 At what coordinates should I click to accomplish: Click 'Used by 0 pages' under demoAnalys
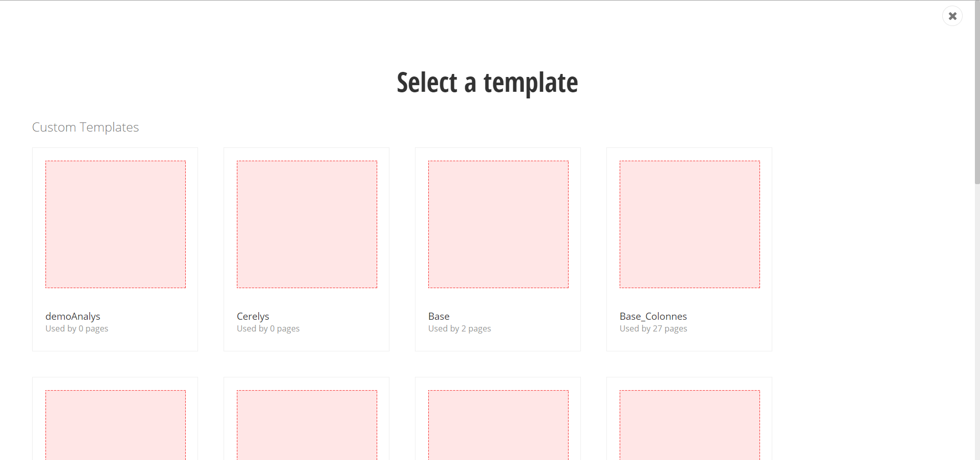tap(77, 329)
